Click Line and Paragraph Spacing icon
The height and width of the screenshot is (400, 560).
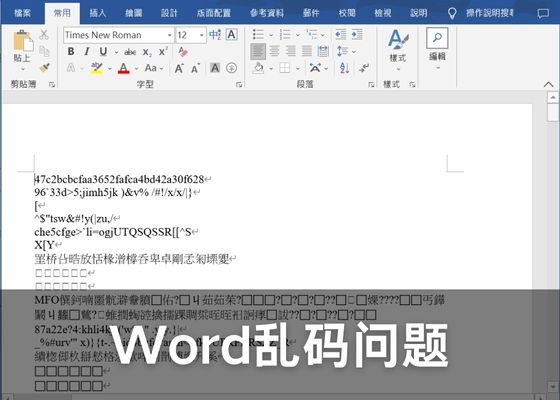[342, 51]
